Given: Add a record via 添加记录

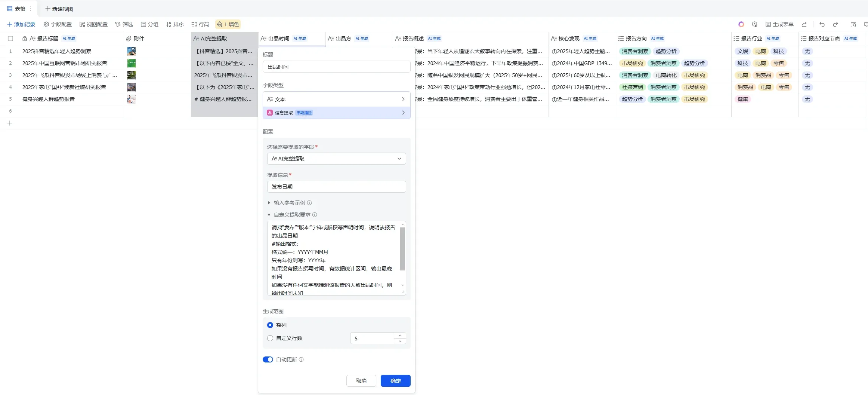Looking at the screenshot, I should (x=21, y=24).
